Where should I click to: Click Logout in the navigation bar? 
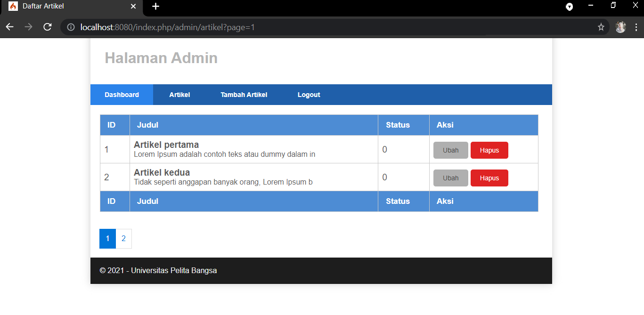[309, 95]
